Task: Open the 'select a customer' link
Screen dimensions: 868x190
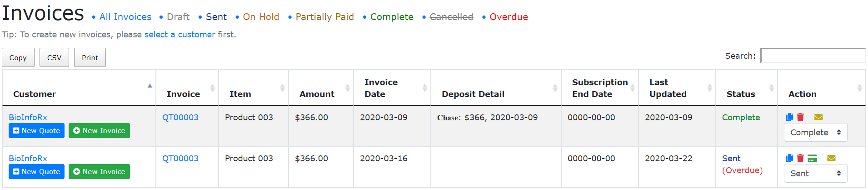Action: coord(180,35)
